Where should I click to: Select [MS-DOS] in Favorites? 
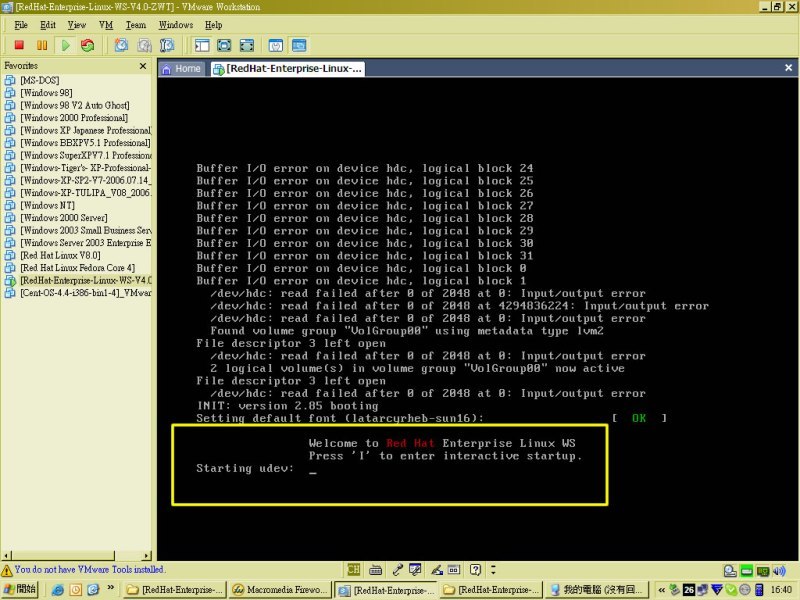(x=32, y=80)
